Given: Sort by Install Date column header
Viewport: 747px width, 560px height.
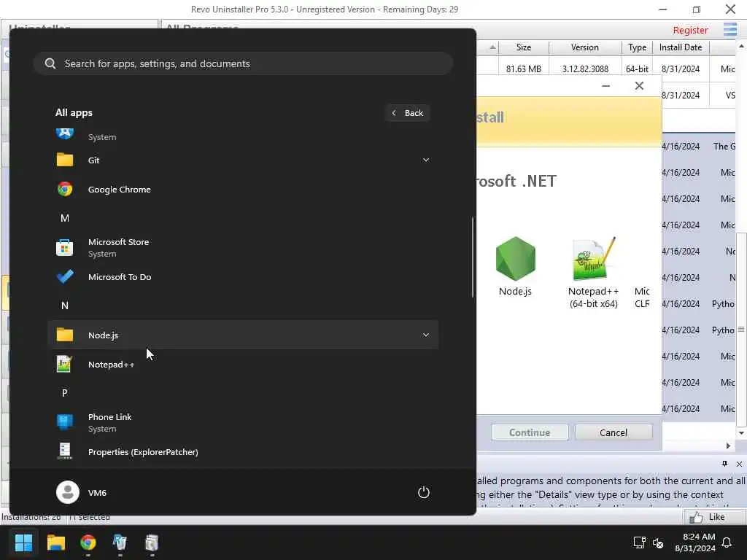Looking at the screenshot, I should pyautogui.click(x=681, y=47).
